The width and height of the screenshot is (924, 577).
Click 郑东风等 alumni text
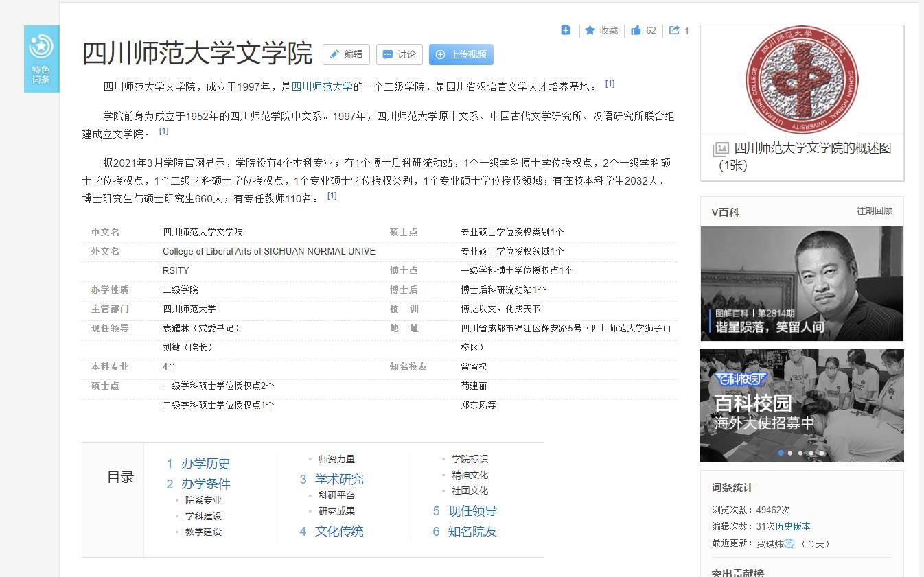(x=478, y=405)
